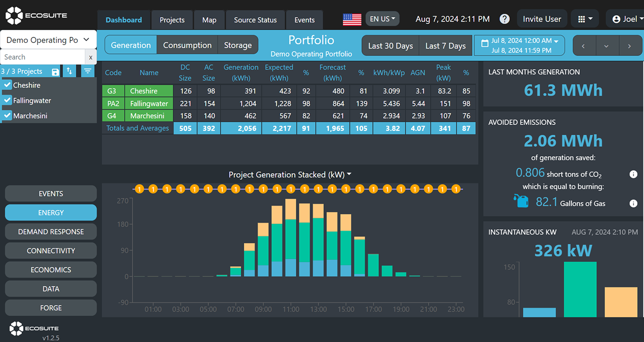Open the help icon next to the date

(504, 18)
